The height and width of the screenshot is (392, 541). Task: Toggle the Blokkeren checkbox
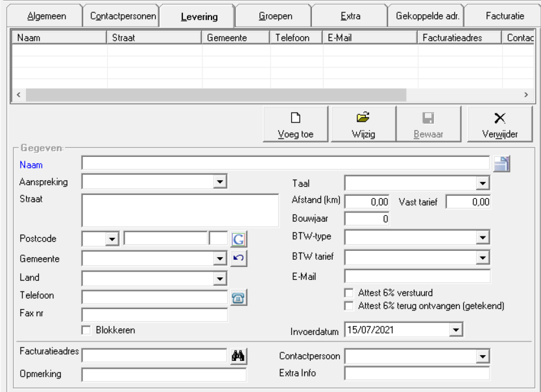click(x=86, y=330)
